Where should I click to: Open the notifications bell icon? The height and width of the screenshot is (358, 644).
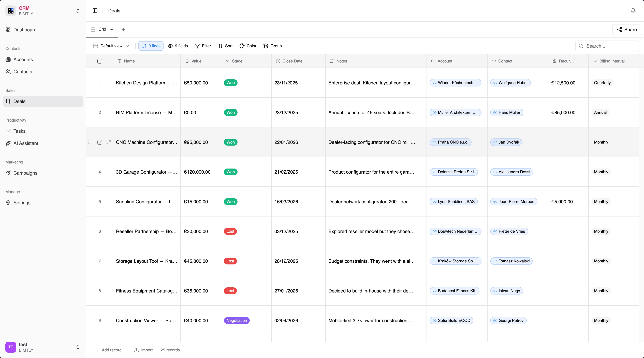tap(633, 11)
